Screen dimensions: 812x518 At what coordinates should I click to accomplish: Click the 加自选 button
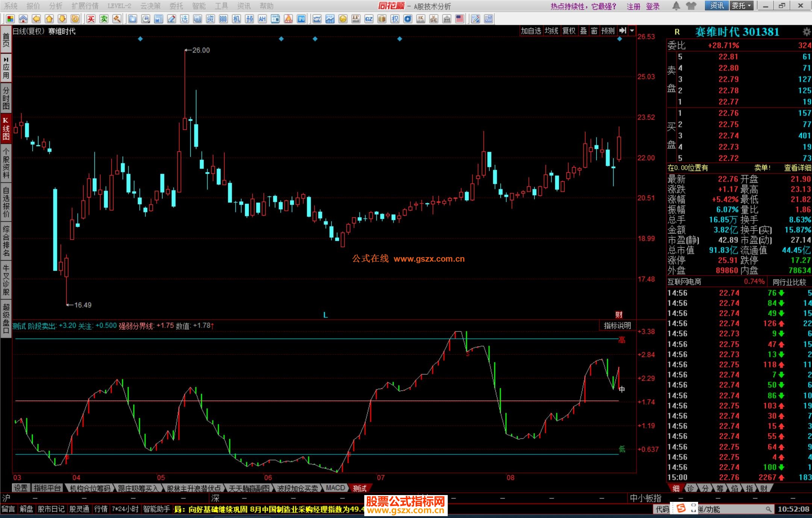(x=531, y=31)
